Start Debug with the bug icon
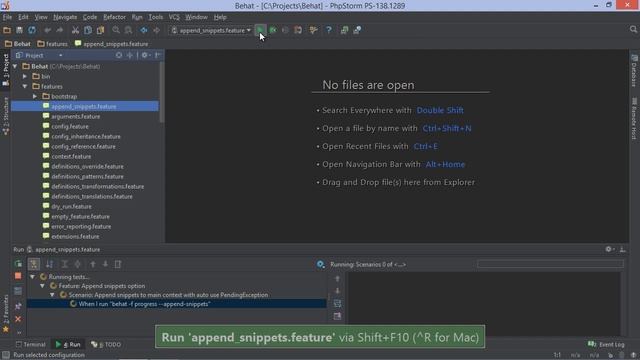 273,30
